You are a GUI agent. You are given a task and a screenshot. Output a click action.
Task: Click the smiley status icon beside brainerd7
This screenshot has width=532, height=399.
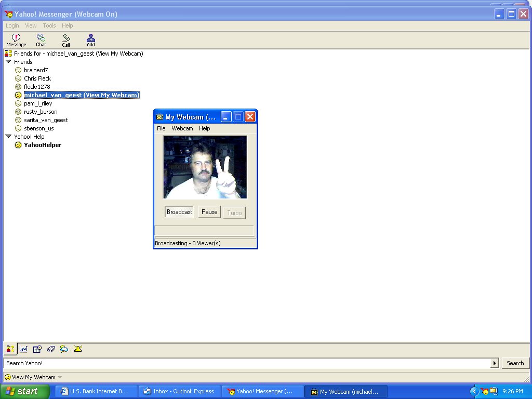tap(18, 70)
